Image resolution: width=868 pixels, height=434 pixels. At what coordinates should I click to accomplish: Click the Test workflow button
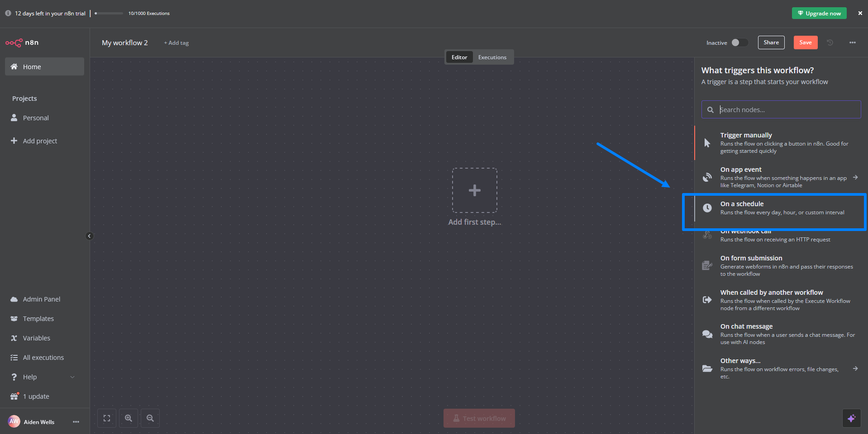tap(479, 418)
